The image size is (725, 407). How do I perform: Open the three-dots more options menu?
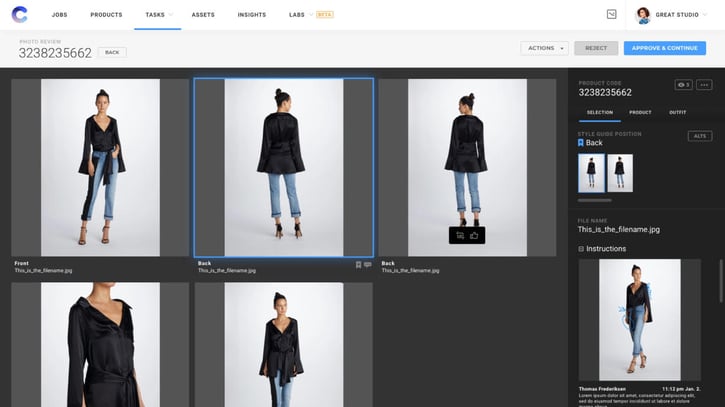pyautogui.click(x=704, y=85)
